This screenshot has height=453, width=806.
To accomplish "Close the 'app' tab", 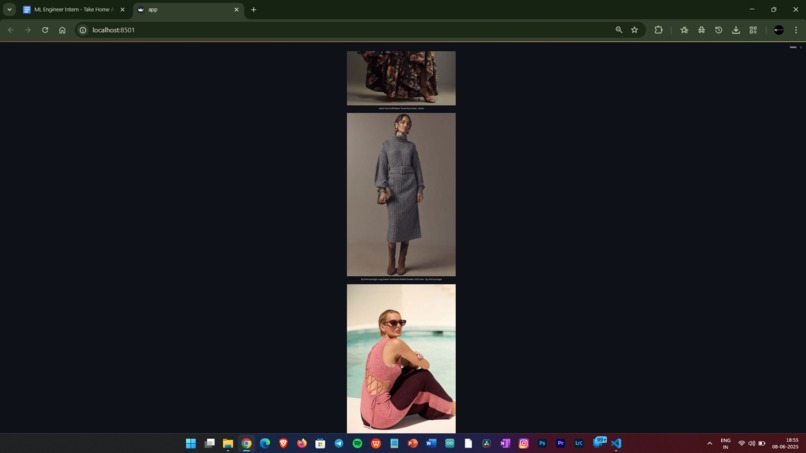I will pos(236,9).
